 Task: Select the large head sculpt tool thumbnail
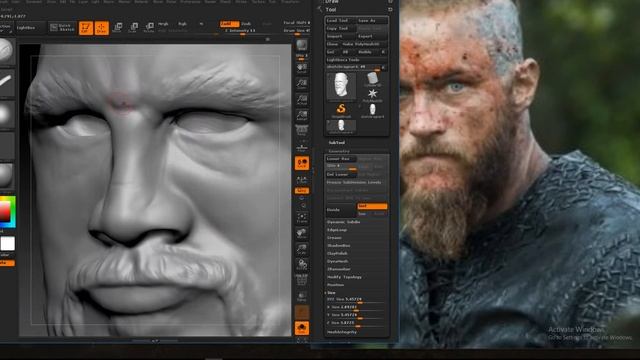coord(341,86)
